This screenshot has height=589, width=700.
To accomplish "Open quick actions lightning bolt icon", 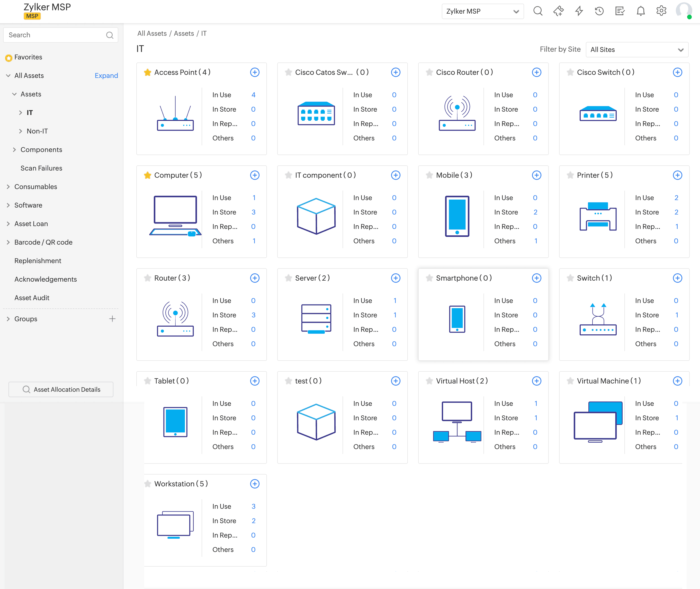I will (x=579, y=11).
